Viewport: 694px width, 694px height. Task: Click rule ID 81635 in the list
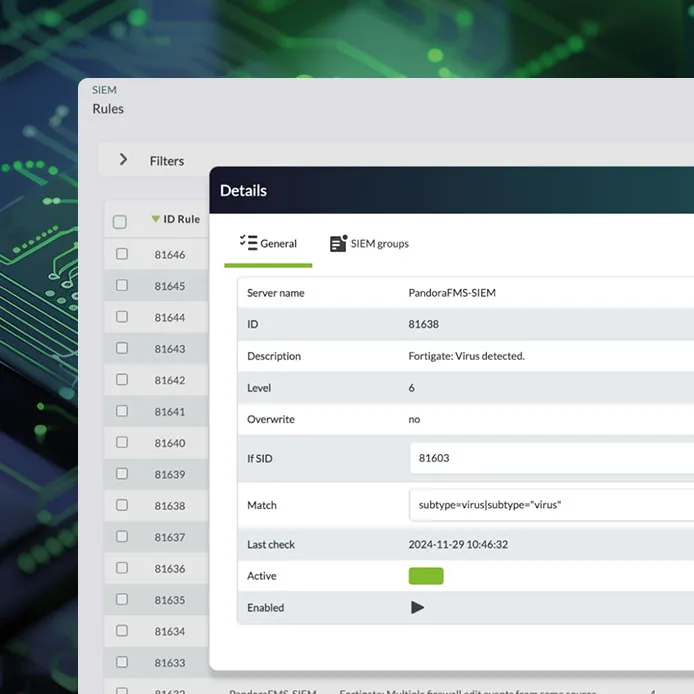(170, 601)
